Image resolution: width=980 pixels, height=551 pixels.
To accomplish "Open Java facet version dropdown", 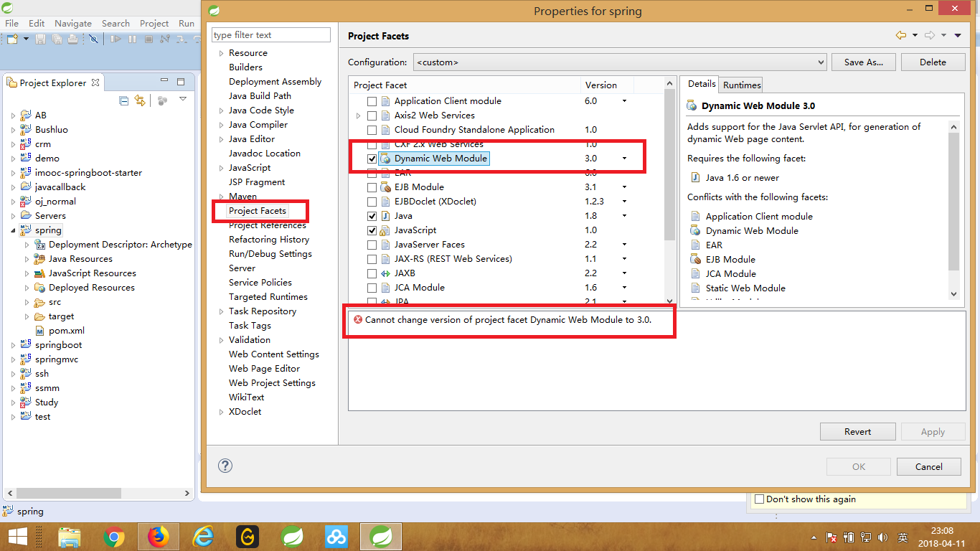I will [624, 215].
